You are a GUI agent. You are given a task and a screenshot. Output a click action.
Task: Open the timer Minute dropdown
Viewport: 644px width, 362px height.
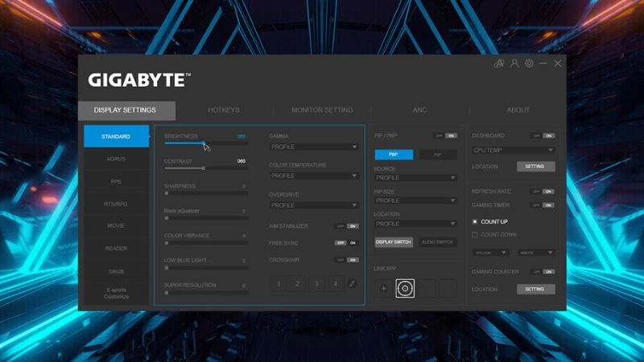click(x=536, y=253)
